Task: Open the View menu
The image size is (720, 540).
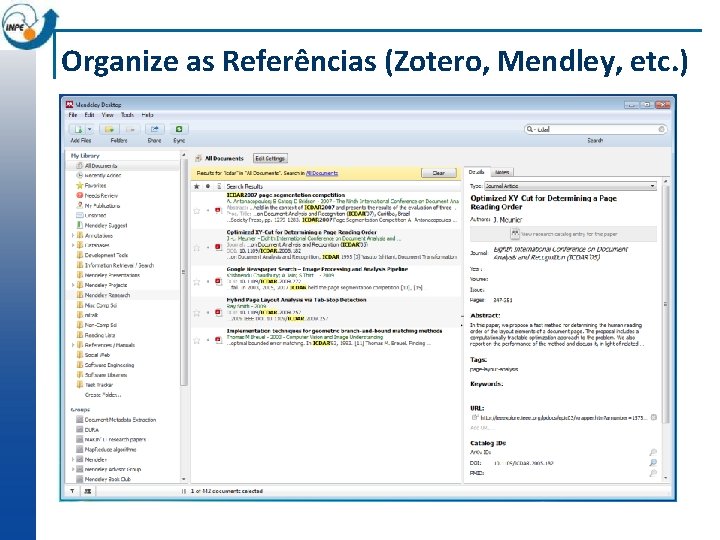Action: 107,115
